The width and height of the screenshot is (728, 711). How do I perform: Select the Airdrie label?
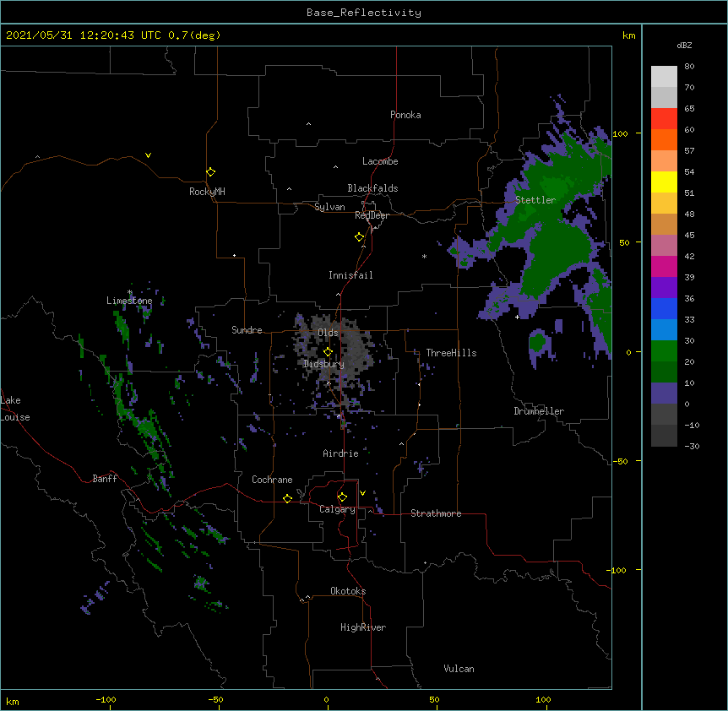(x=340, y=453)
